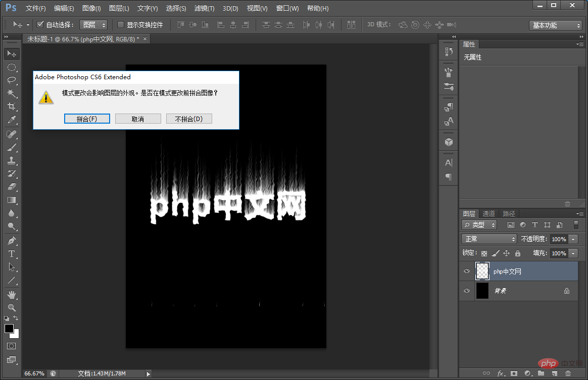
Task: Check the Show Transform Controls box
Action: [x=120, y=25]
